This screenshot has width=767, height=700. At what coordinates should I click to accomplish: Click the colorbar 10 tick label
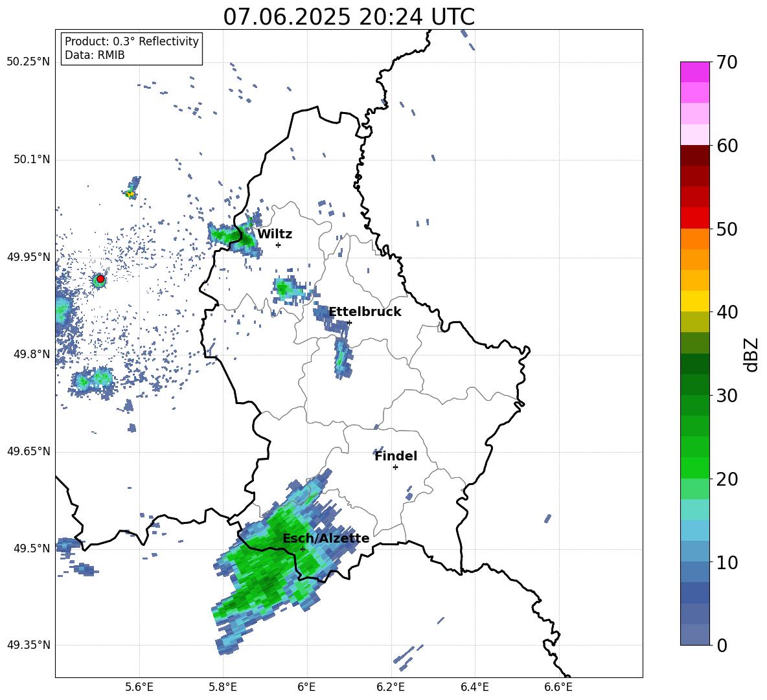pyautogui.click(x=727, y=563)
